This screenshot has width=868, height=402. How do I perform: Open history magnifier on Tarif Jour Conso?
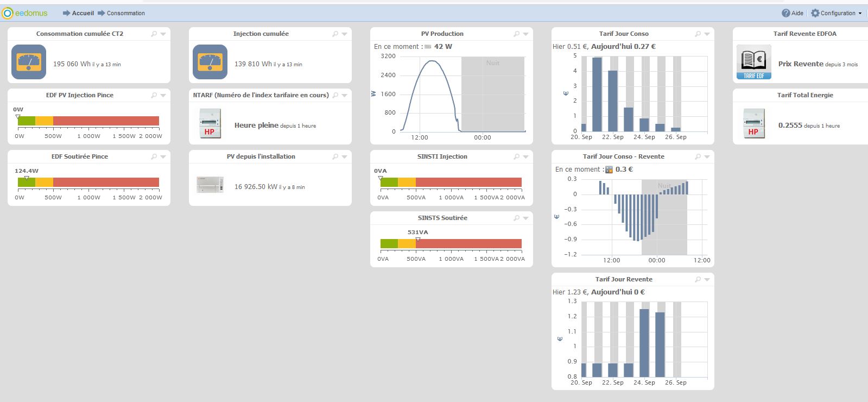click(x=698, y=34)
